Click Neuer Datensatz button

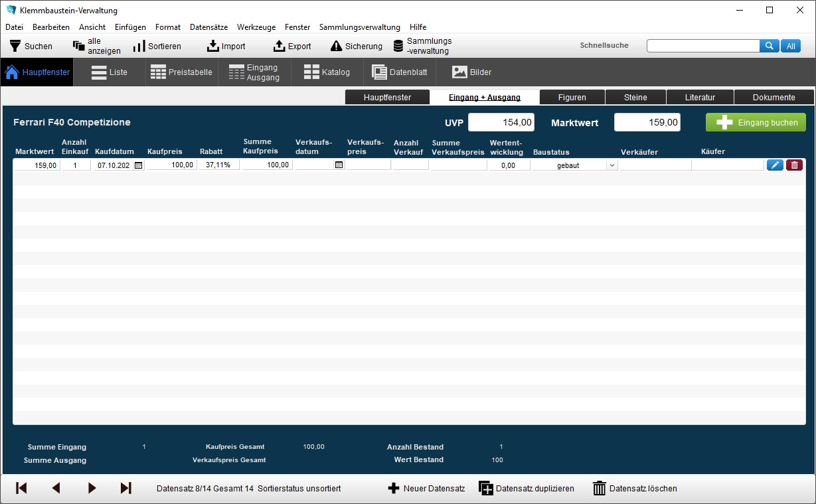pos(426,488)
